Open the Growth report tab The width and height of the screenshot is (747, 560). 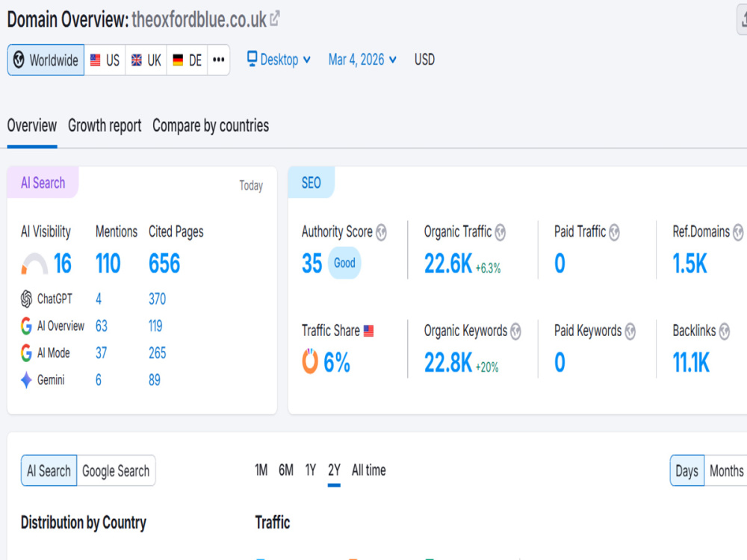(105, 125)
